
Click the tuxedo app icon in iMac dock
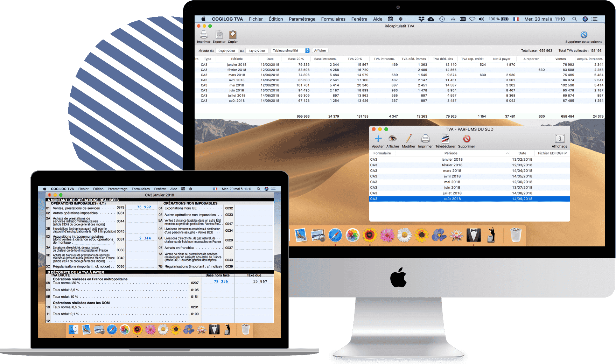474,235
